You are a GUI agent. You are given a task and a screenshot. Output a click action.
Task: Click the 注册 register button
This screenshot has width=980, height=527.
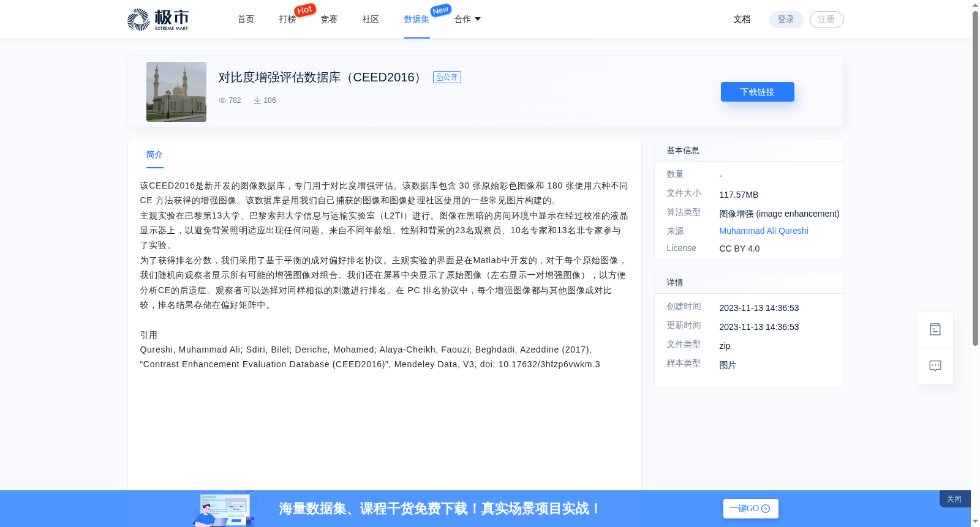coord(827,20)
